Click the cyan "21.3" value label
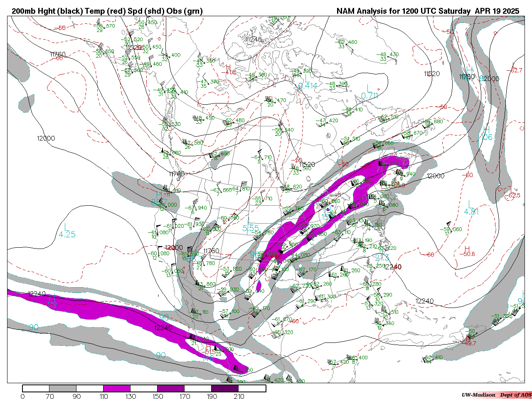 (382, 257)
